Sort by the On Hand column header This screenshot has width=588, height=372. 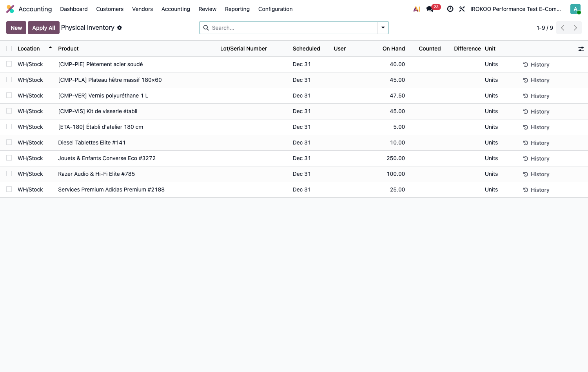[394, 49]
